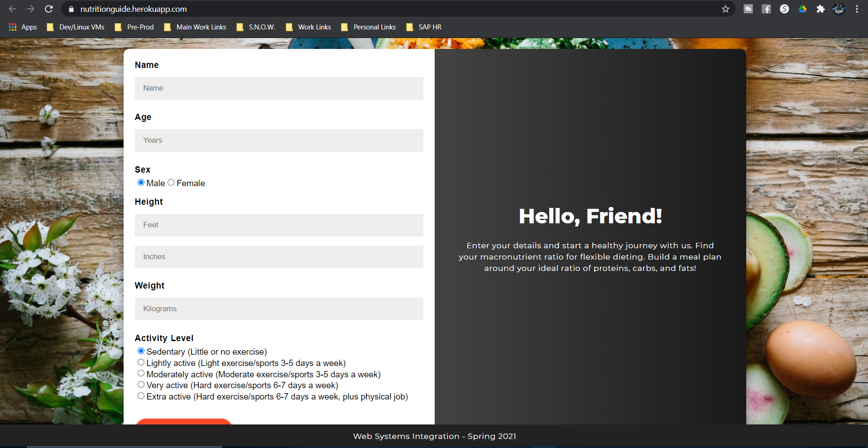Click the orange submit button
Screen dimensions: 868x448
pos(184,421)
